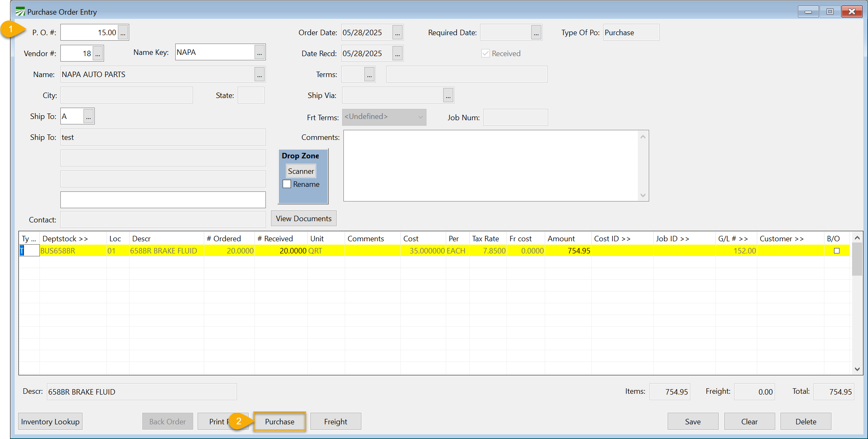Open View Documents

click(304, 219)
